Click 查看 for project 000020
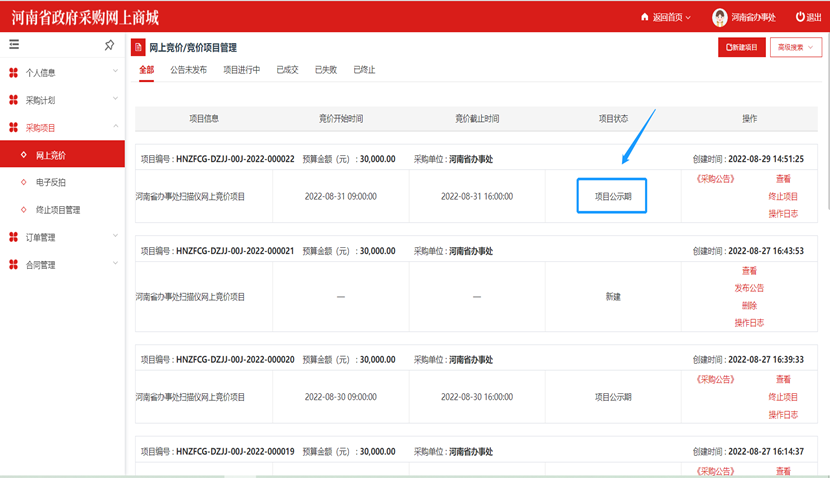 [x=783, y=380]
